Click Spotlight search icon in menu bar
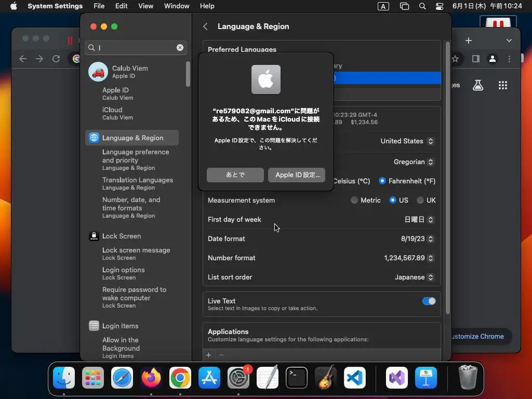Viewport: 532px width, 399px height. point(422,6)
